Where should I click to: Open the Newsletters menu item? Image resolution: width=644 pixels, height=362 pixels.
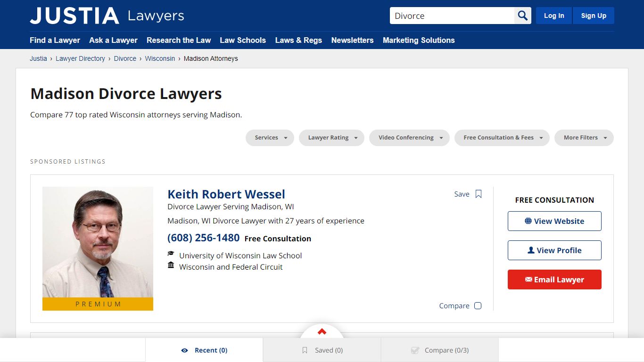(x=352, y=40)
